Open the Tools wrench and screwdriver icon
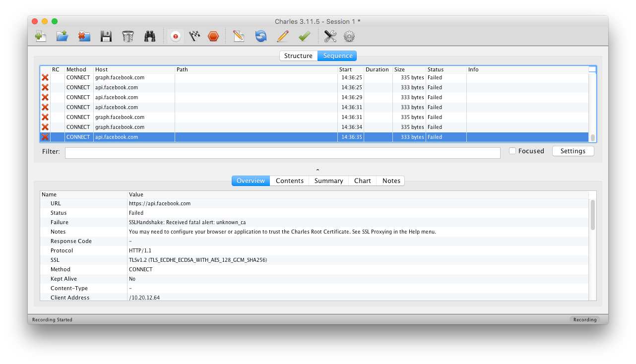The image size is (636, 364). click(330, 36)
